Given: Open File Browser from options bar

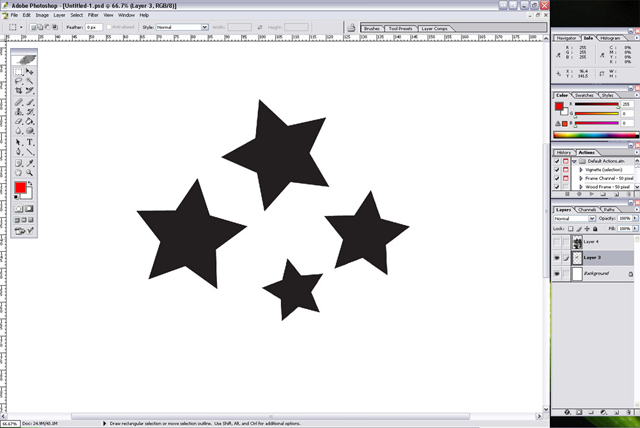Looking at the screenshot, I should coord(351,28).
